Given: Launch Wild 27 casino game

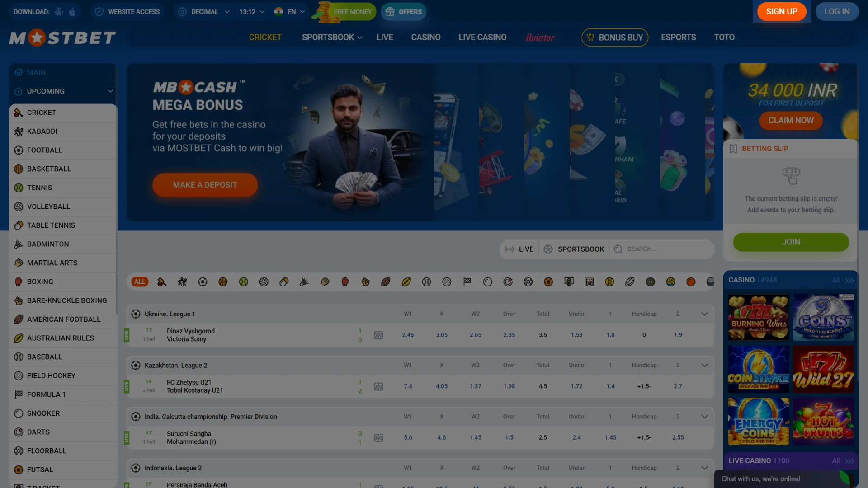Looking at the screenshot, I should 823,370.
